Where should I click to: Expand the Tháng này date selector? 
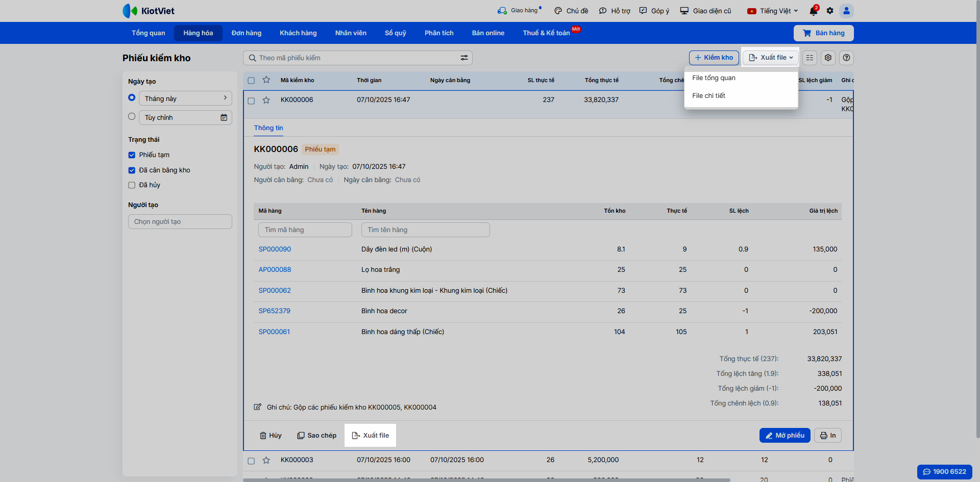[185, 98]
